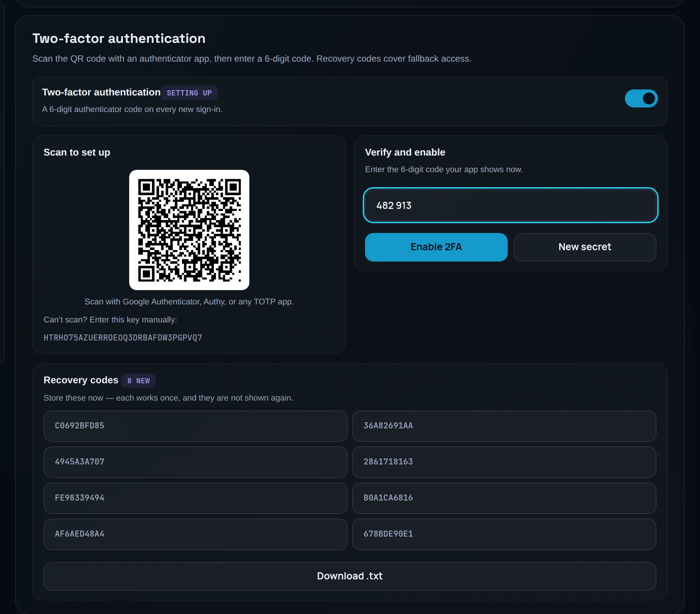Viewport: 700px width, 614px height.
Task: Select recovery code B0A1CA6816
Action: (504, 498)
